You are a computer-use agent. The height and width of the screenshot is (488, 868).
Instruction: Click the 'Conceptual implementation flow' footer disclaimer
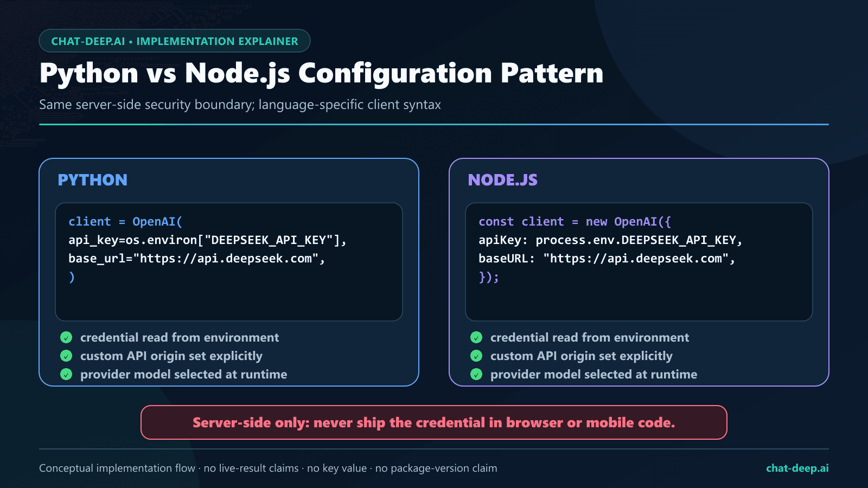[x=268, y=468]
